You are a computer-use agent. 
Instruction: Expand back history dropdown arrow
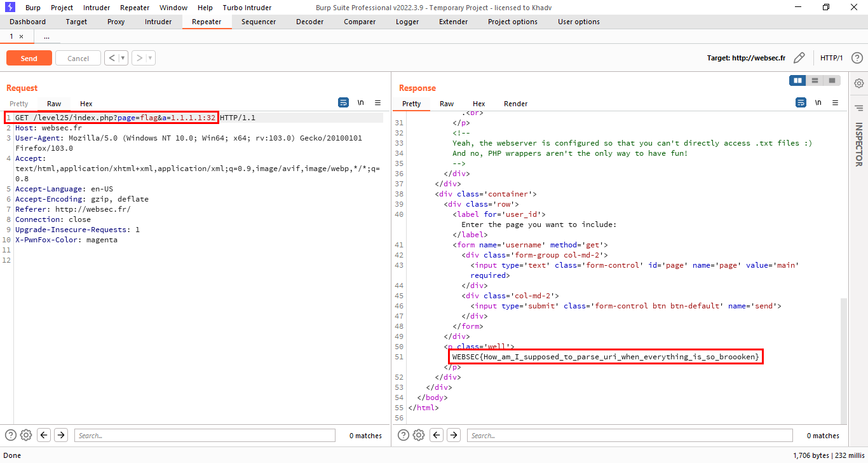click(x=123, y=58)
